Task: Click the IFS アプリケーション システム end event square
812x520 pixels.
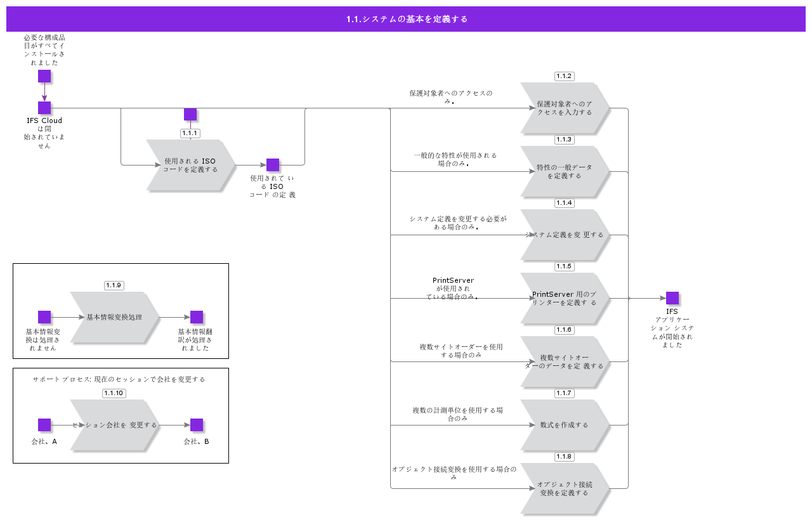Action: point(672,298)
